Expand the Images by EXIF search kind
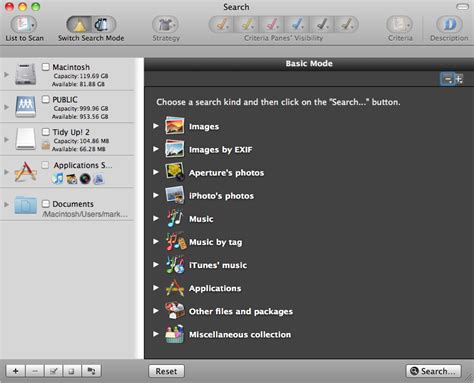 point(156,149)
